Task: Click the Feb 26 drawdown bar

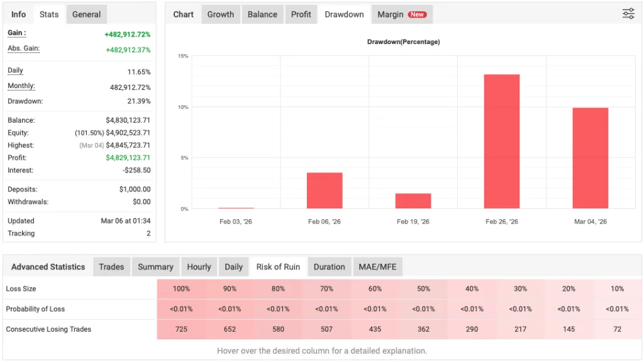Action: [501, 142]
